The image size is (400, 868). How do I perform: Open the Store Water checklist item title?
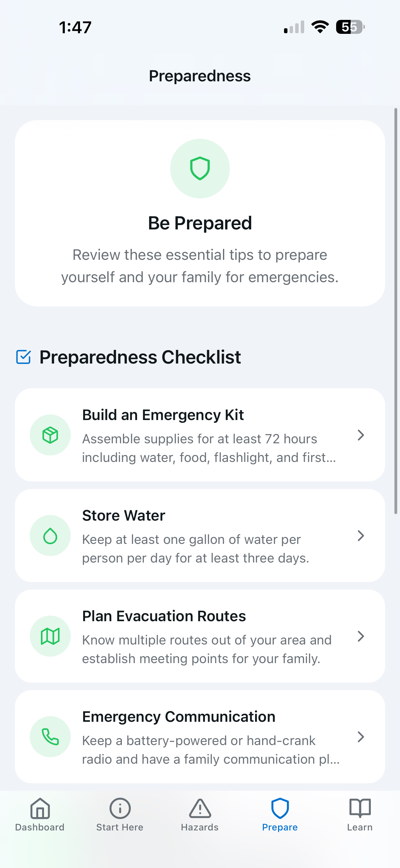click(x=124, y=515)
